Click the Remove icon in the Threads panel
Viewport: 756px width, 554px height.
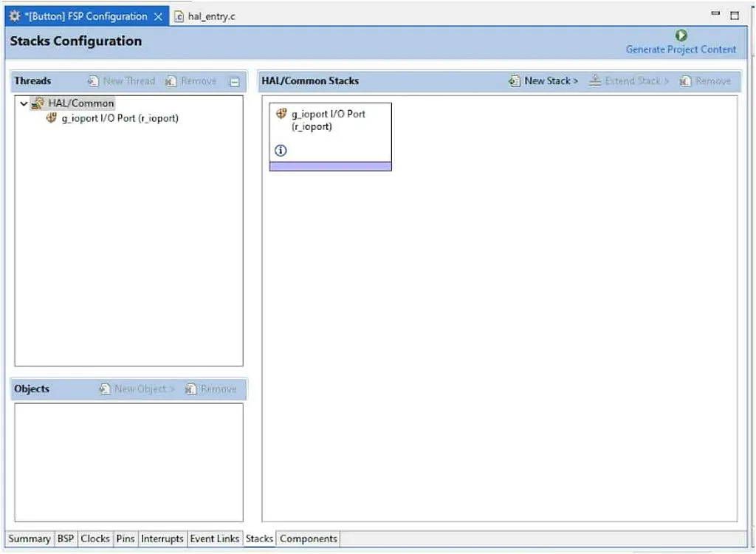coord(168,81)
